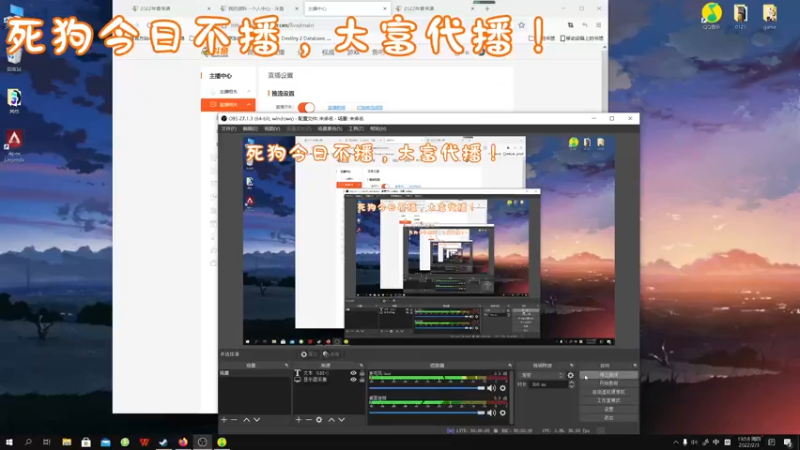The image size is (800, 450).
Task: Collapse the highlighted orange sidebar section
Action: tap(249, 105)
